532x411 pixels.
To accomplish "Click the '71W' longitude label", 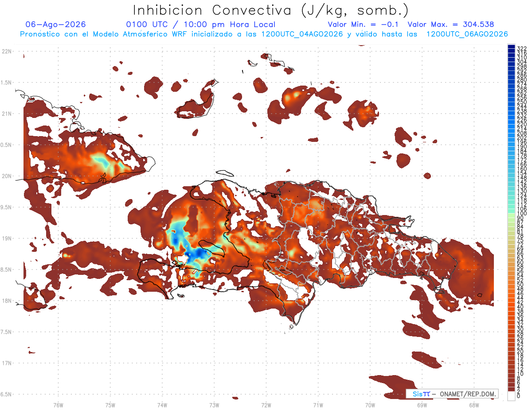I will 318,405.
